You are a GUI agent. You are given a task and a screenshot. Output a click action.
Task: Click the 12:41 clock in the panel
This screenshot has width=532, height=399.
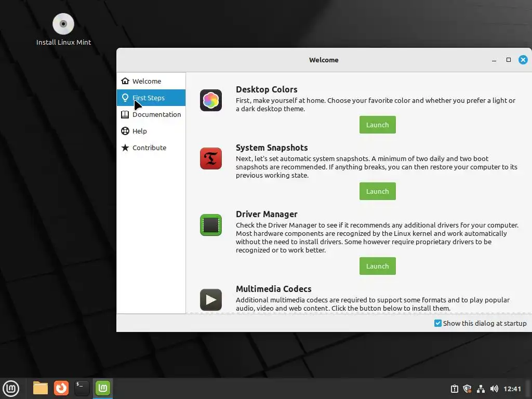tap(512, 389)
